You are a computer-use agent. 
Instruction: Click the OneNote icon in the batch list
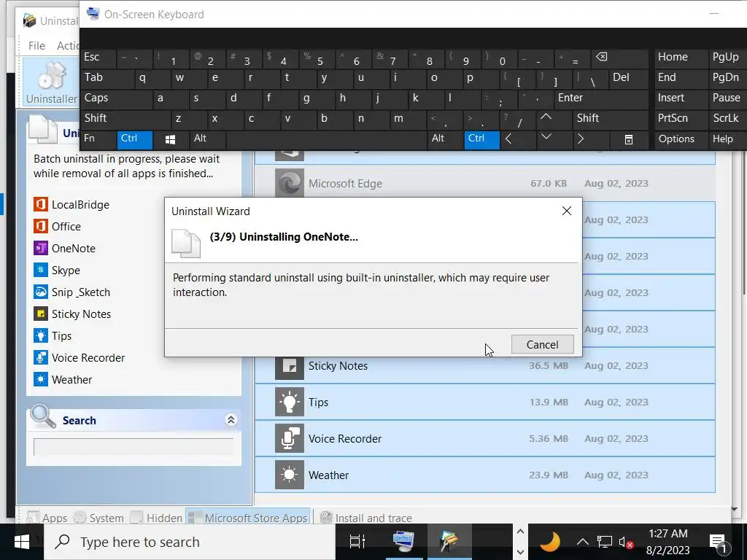point(41,248)
